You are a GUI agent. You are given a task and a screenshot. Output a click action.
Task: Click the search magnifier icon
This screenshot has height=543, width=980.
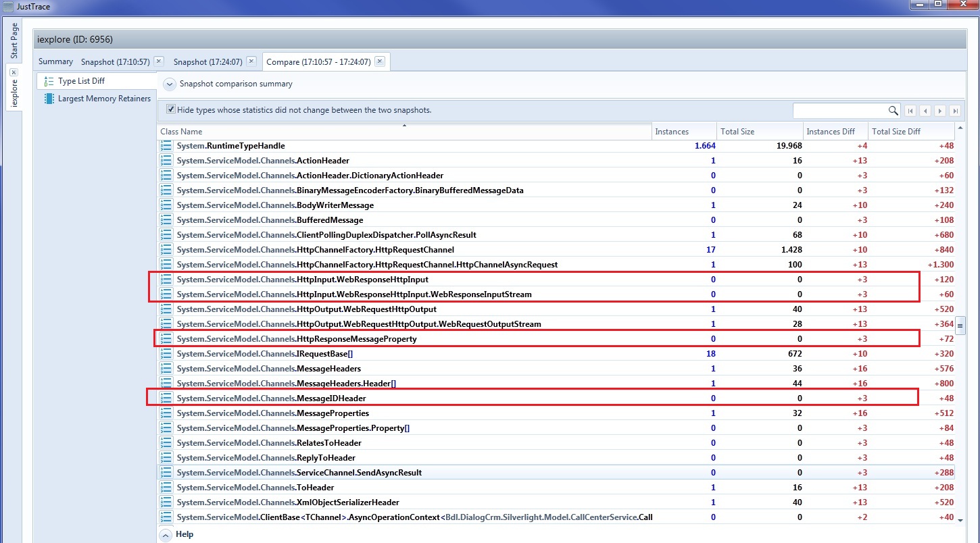click(x=893, y=110)
